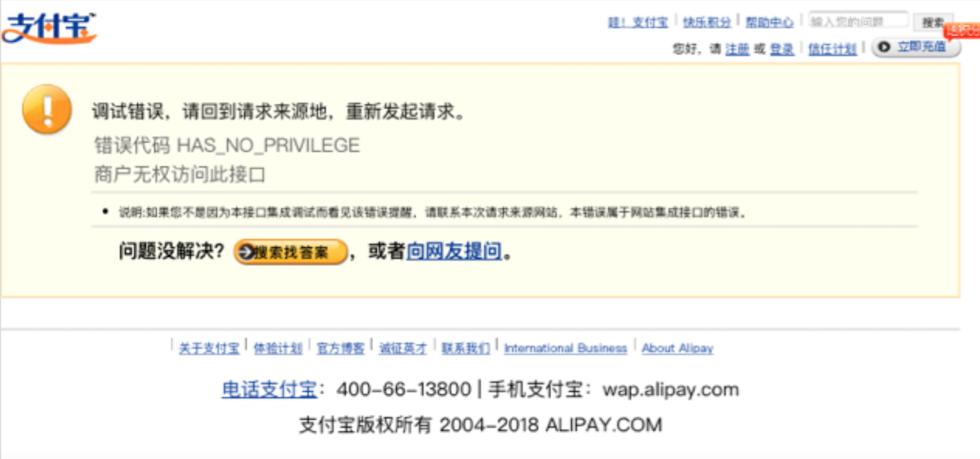This screenshot has height=459, width=980.
Task: Open the About Alipay page
Action: click(678, 348)
